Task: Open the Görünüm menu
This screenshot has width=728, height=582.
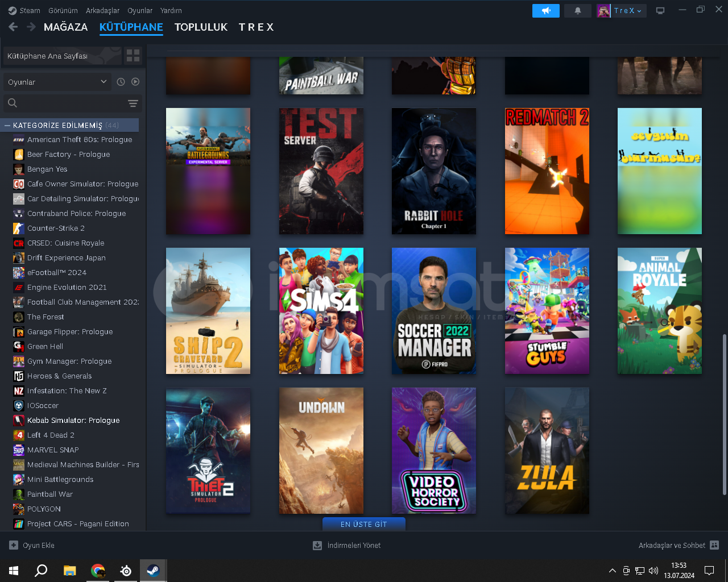Action: (63, 10)
